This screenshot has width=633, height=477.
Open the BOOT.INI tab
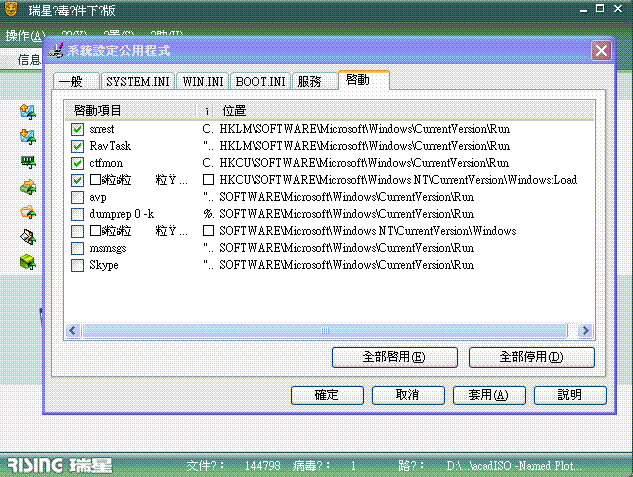(260, 81)
